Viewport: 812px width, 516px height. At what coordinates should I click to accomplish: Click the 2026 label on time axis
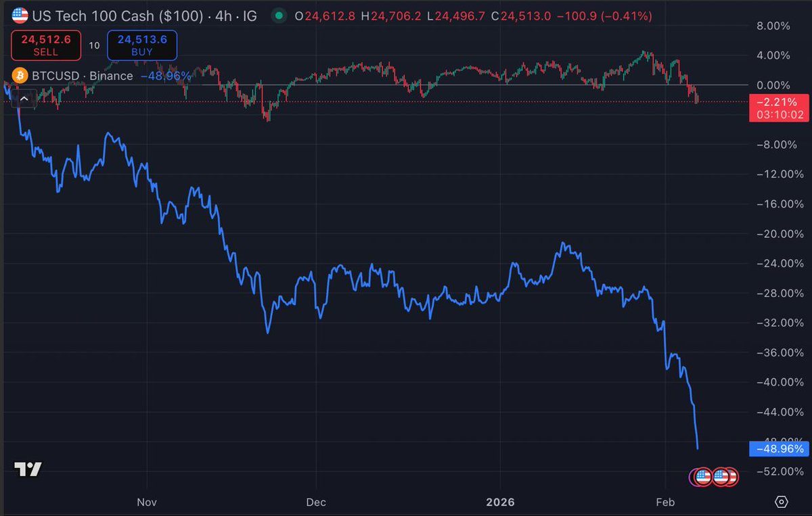tap(501, 502)
